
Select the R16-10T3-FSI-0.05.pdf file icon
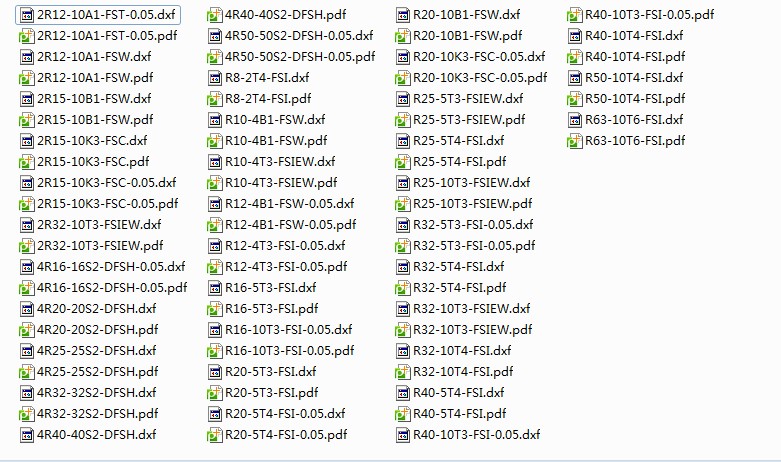coord(214,350)
